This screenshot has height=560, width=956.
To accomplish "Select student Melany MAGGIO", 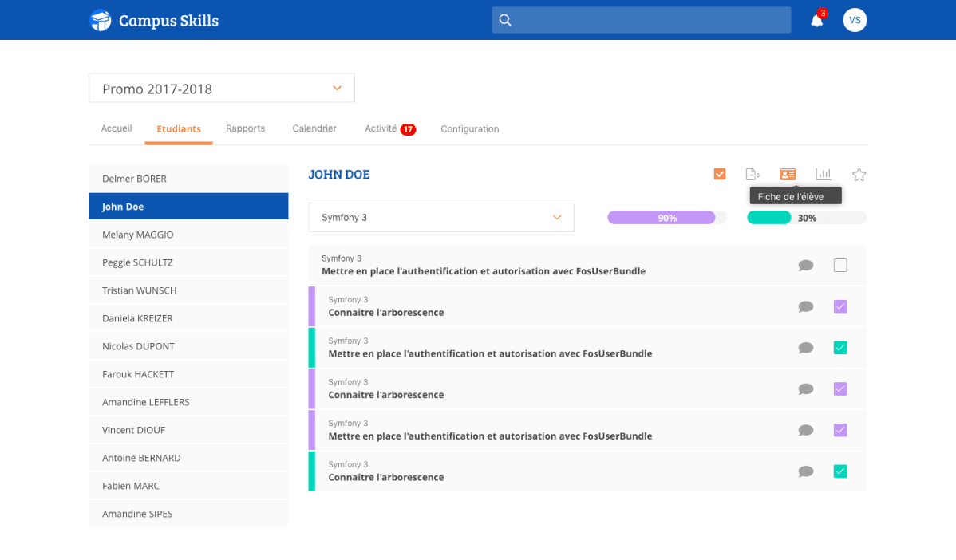I will coord(188,235).
